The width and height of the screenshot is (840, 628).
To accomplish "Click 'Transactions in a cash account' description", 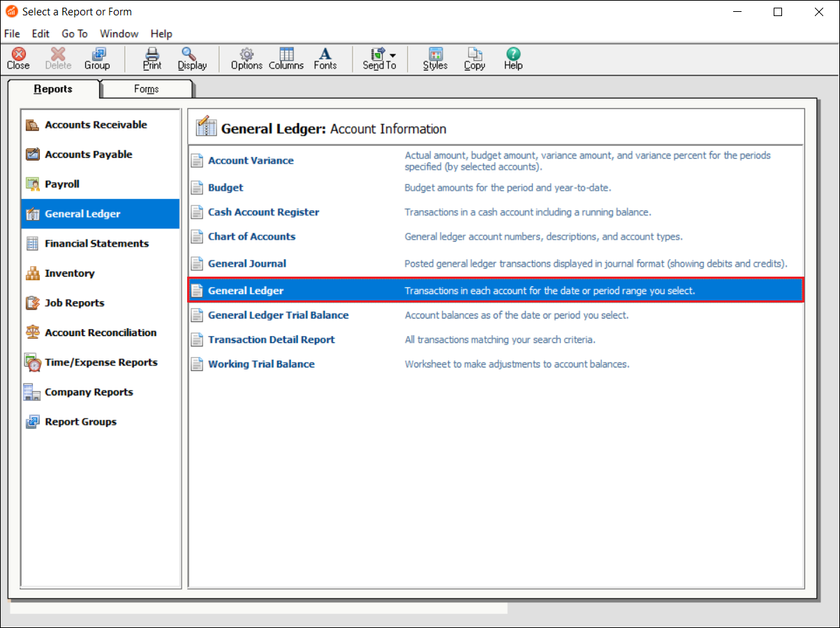I will point(528,212).
